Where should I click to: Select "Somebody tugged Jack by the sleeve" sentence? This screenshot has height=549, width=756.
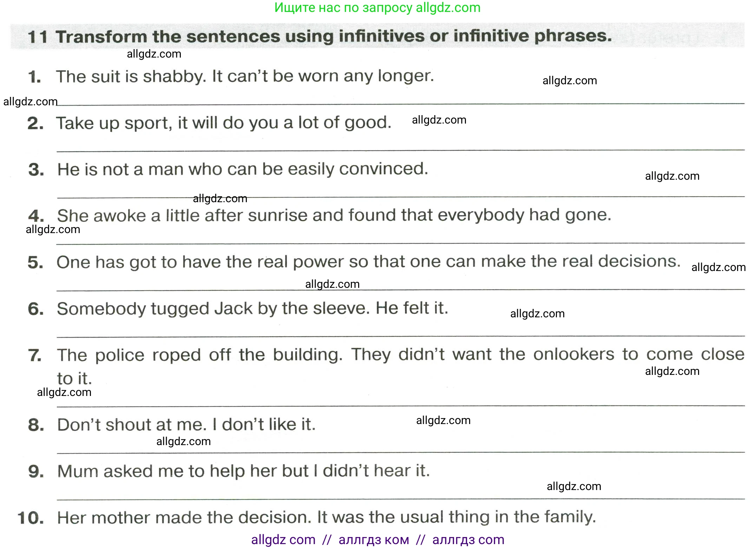(252, 309)
